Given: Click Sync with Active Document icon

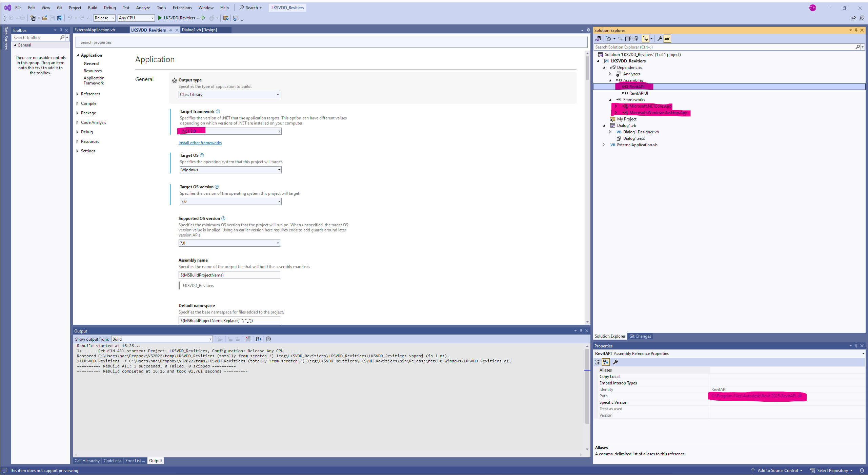Looking at the screenshot, I should [620, 39].
